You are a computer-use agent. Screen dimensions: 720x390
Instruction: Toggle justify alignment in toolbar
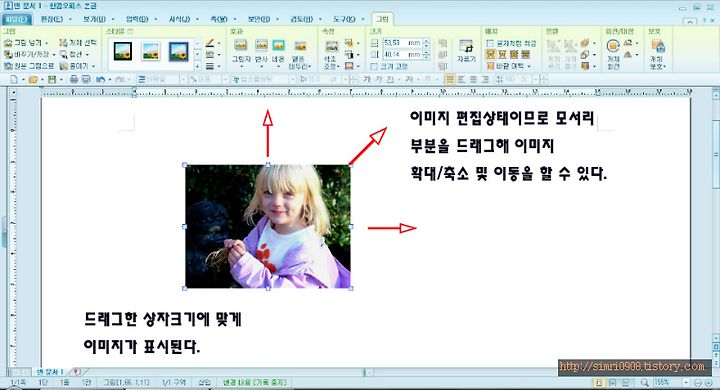tap(450, 79)
